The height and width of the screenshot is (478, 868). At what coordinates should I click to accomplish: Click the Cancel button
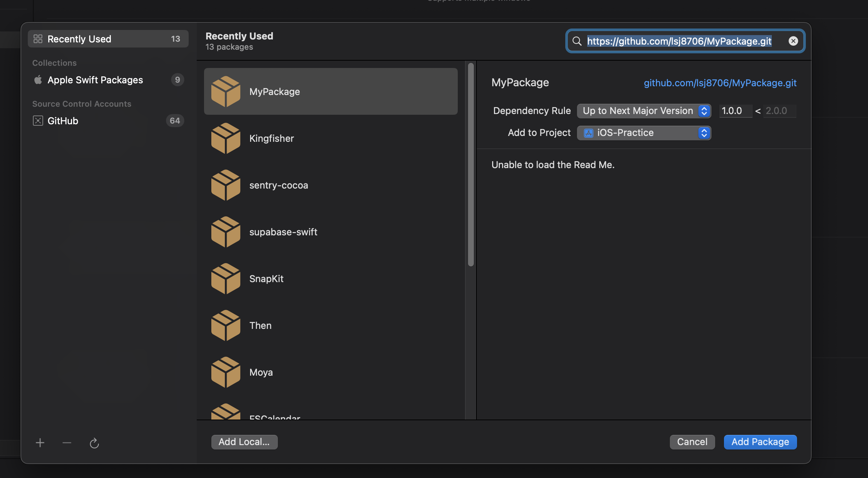(692, 442)
